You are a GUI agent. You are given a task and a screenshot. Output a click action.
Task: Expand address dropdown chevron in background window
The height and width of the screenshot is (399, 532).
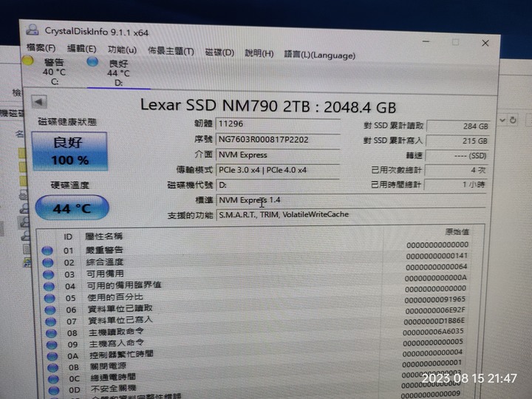point(502,120)
